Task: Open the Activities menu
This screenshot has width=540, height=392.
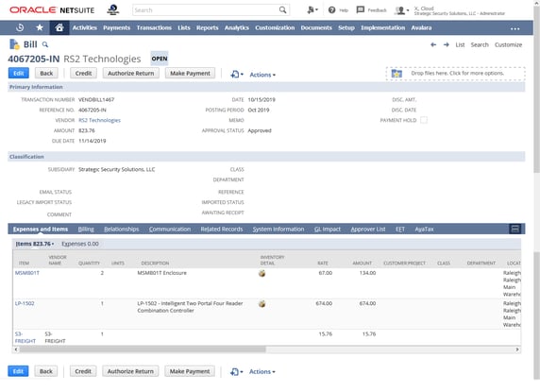Action: tap(84, 28)
